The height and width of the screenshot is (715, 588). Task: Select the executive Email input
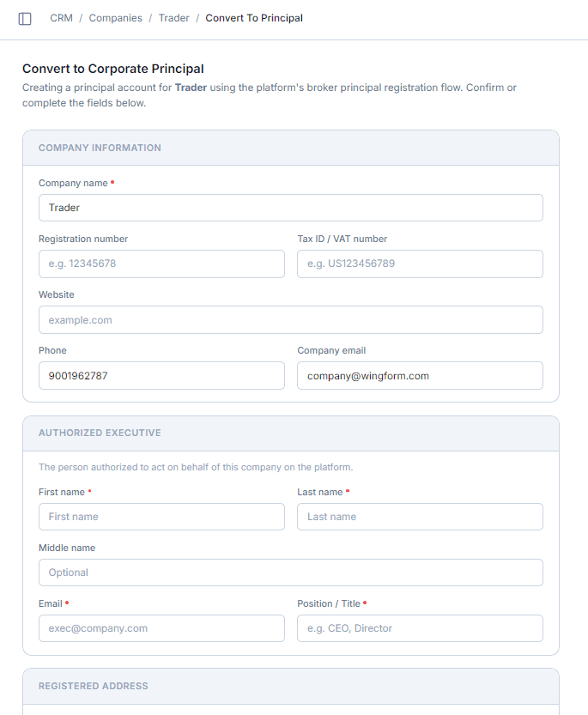tap(161, 628)
